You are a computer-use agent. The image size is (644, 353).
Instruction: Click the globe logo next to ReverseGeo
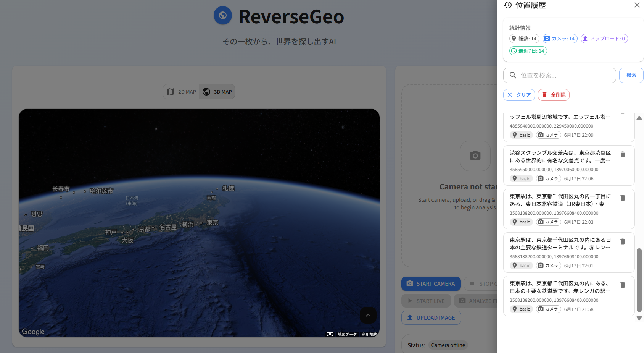[x=223, y=15]
